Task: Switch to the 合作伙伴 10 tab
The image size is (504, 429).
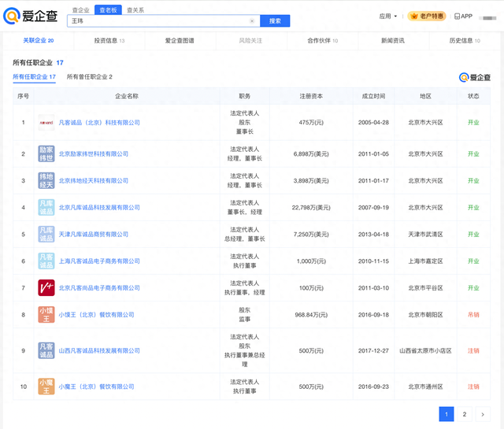Action: (x=322, y=40)
